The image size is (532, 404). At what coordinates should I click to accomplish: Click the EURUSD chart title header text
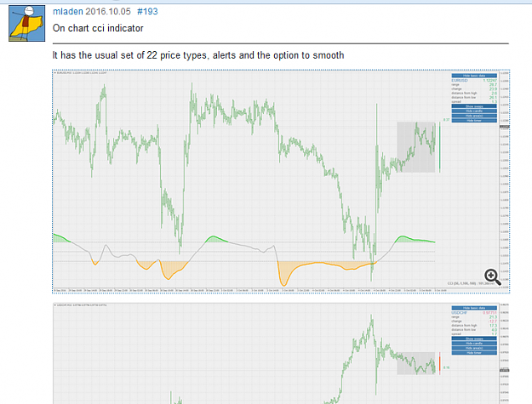tap(80, 73)
